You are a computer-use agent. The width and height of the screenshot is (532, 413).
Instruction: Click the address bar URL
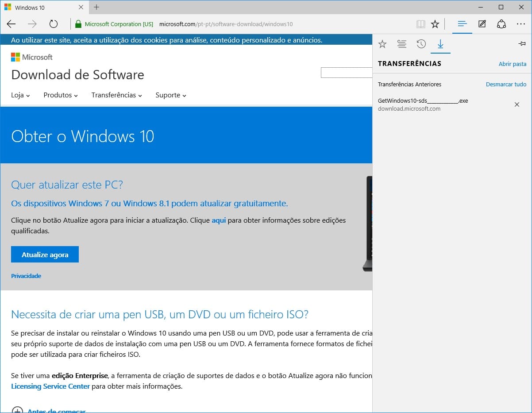[x=226, y=24]
